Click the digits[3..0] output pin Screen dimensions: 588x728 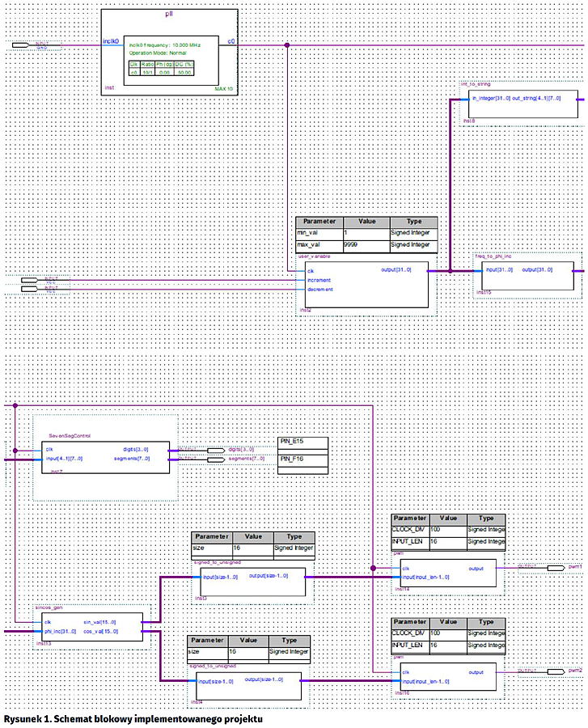click(x=217, y=449)
